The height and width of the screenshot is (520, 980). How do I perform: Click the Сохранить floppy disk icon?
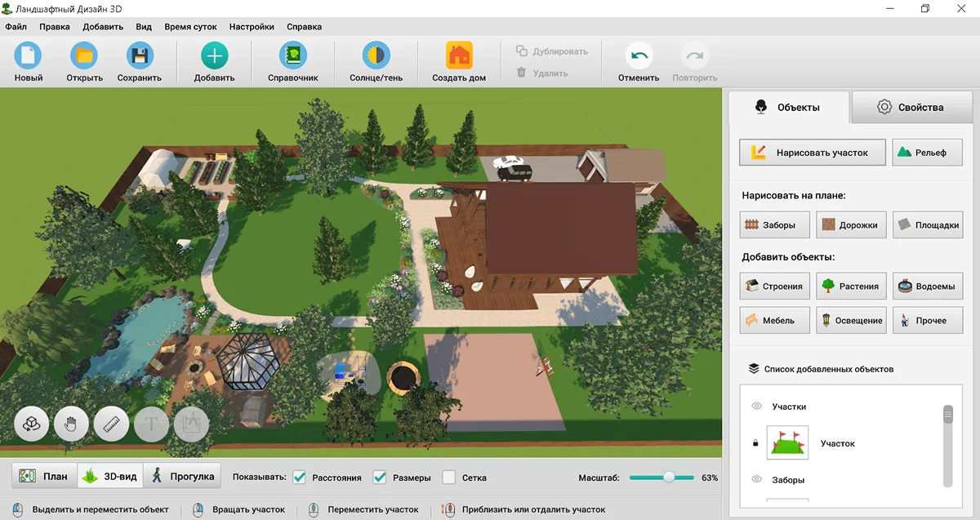[140, 57]
